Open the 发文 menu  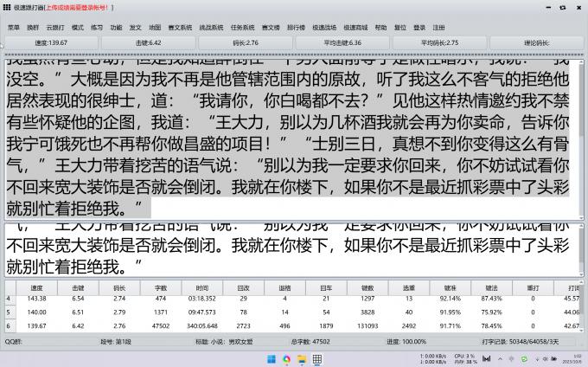(136, 28)
